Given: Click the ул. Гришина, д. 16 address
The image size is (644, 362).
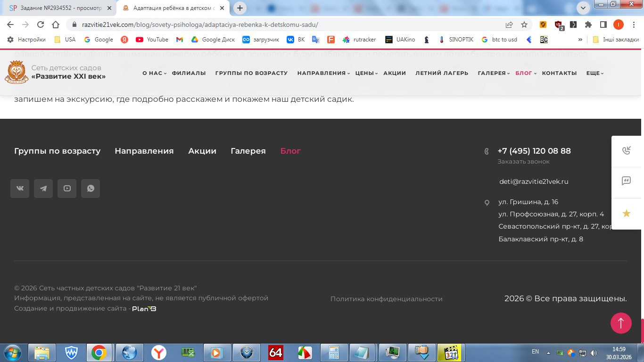Looking at the screenshot, I should click(x=528, y=202).
